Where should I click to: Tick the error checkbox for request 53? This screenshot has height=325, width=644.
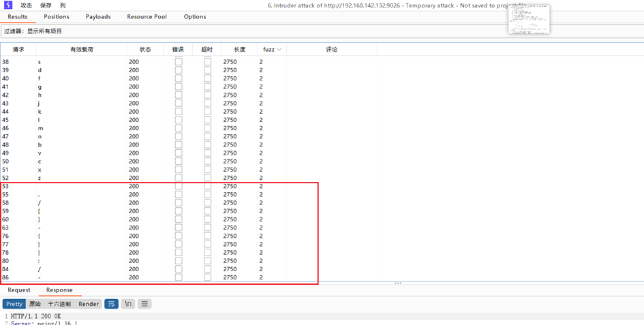point(179,186)
